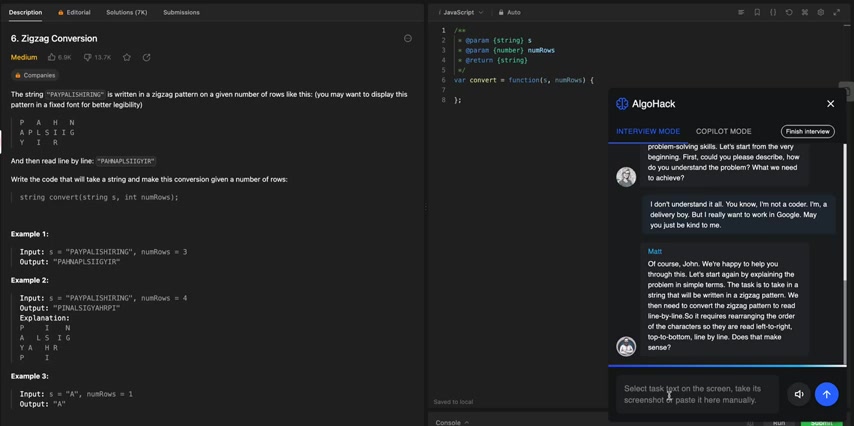Click the 'Saved to local' status text
The image size is (854, 426).
pos(453,402)
